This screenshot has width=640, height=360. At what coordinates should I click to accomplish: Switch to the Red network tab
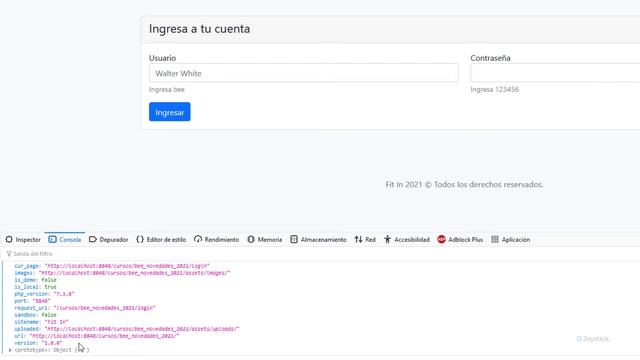click(x=365, y=240)
